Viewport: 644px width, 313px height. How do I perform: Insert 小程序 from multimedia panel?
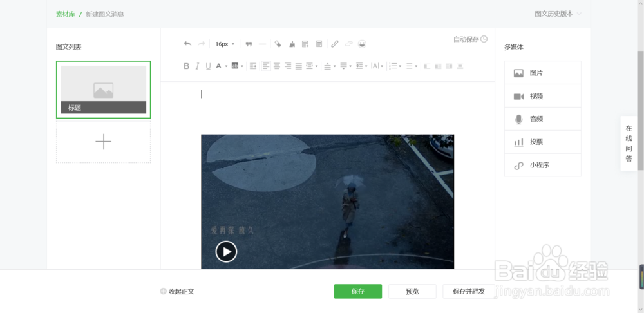coord(542,165)
